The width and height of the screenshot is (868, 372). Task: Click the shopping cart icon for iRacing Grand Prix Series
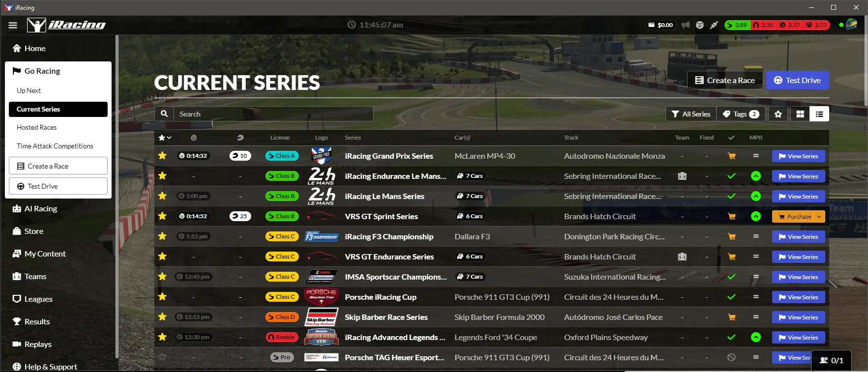[x=731, y=156]
